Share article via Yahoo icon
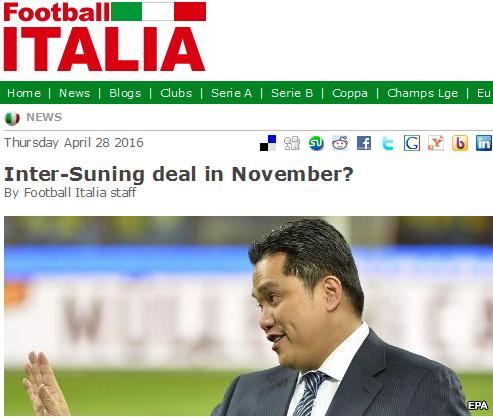 436,143
